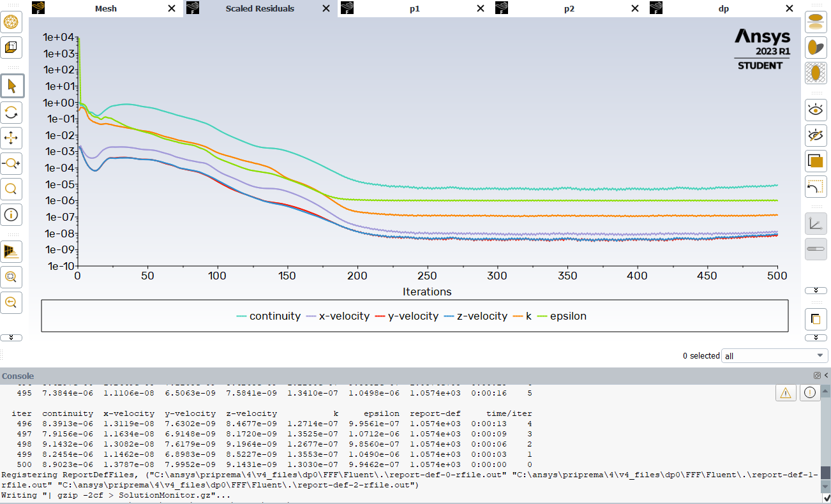Click the k legend entry

(523, 316)
